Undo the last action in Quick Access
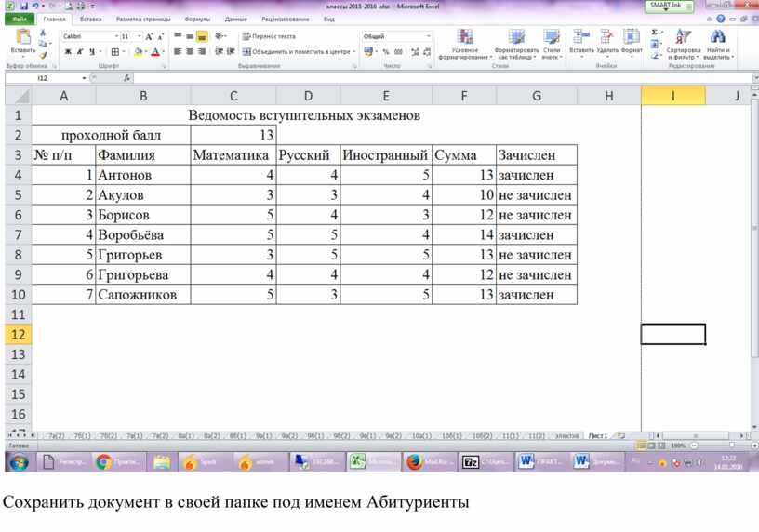Screen dimensions: 759x532 point(36,7)
